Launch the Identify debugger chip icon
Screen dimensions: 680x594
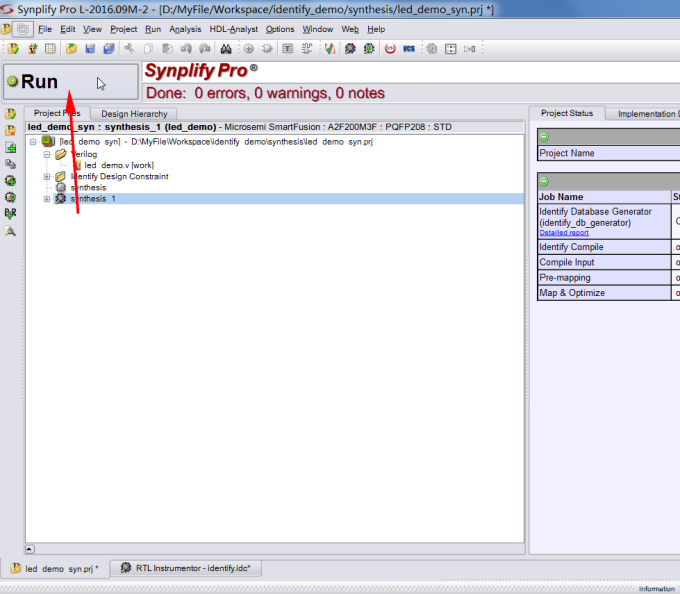click(369, 49)
